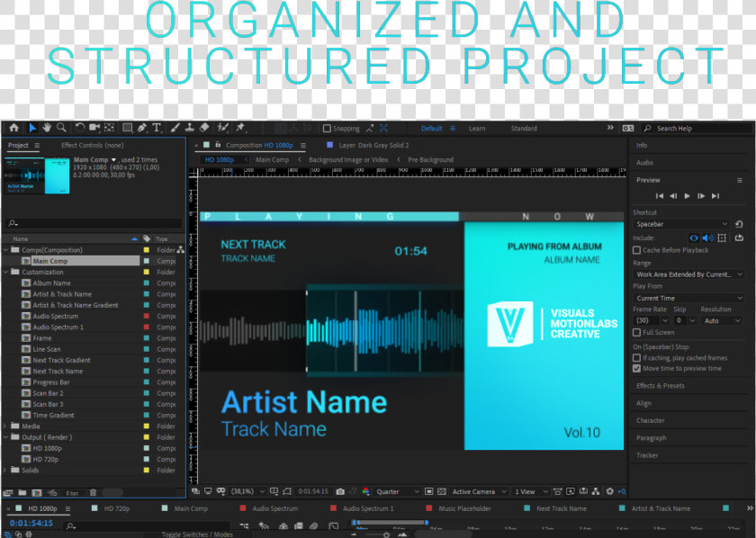Take a snapshot with the camera icon
This screenshot has height=538, width=756.
click(x=340, y=492)
